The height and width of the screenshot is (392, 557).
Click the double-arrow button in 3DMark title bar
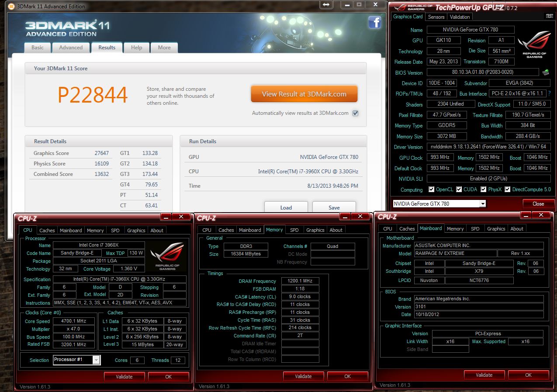(326, 4)
